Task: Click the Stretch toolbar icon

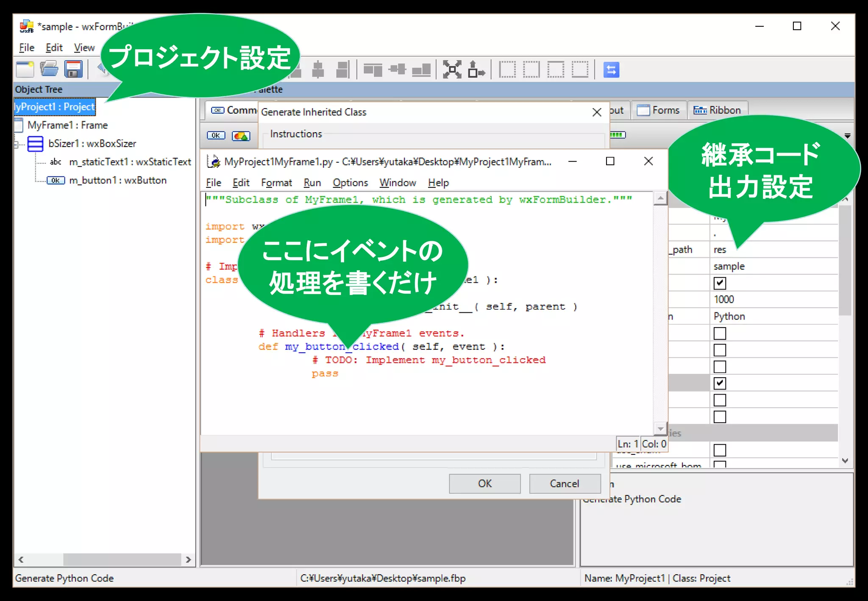Action: click(476, 70)
